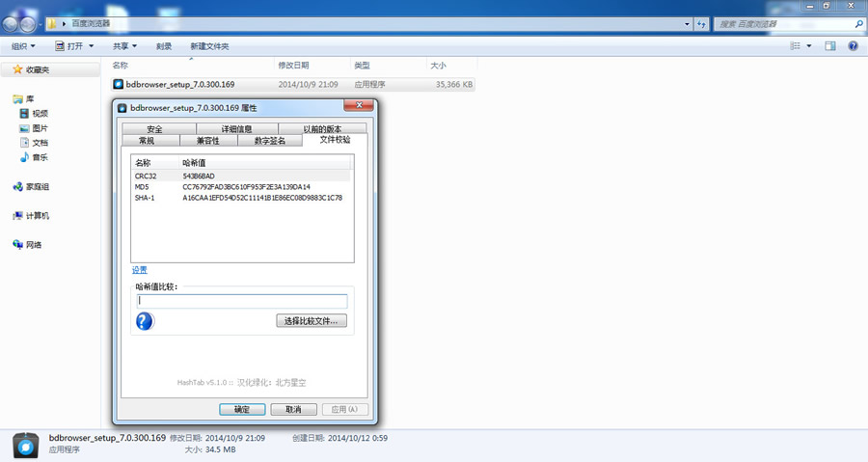
Task: Refresh the folder with the address bar refresh icon
Action: click(702, 24)
